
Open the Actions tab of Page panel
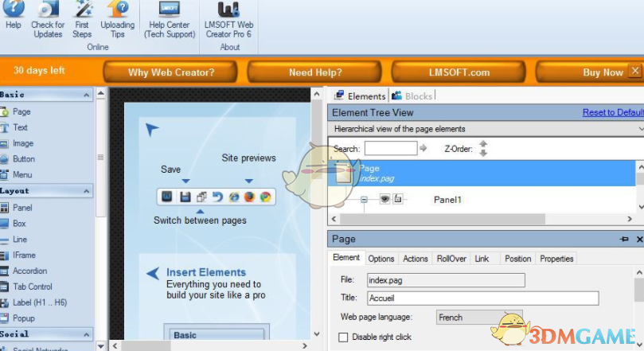[416, 259]
